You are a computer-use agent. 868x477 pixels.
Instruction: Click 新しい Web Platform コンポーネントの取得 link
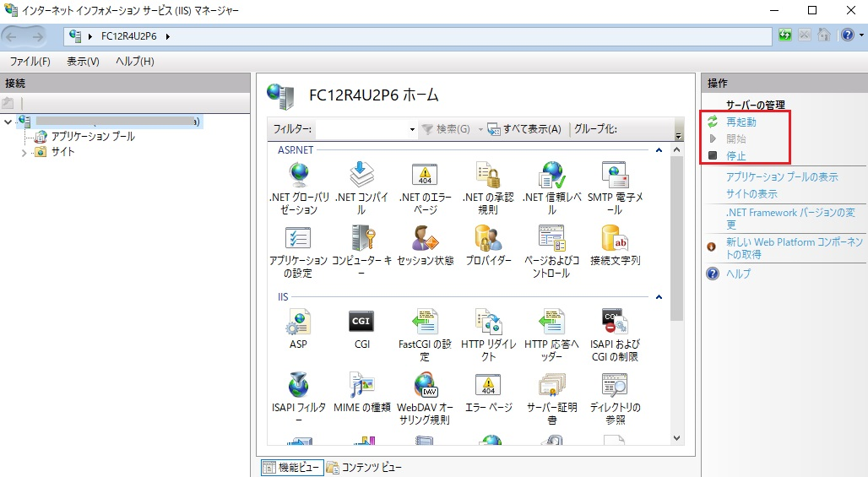[x=795, y=248]
